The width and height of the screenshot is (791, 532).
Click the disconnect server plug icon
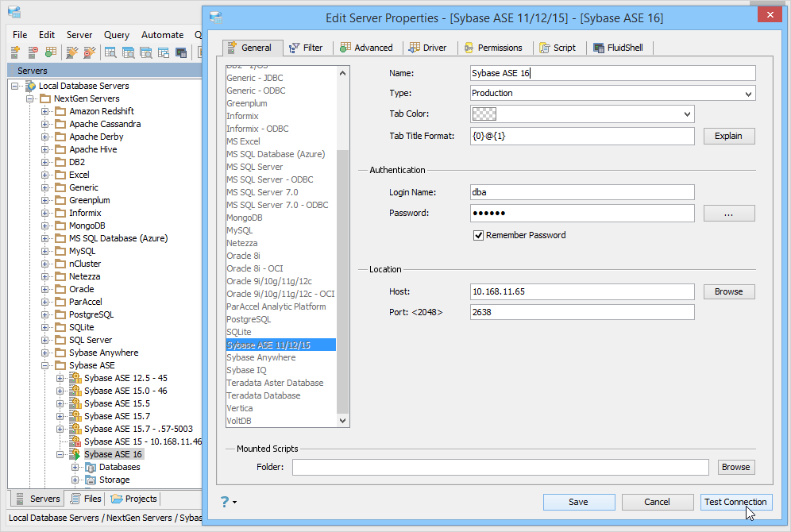[89, 52]
